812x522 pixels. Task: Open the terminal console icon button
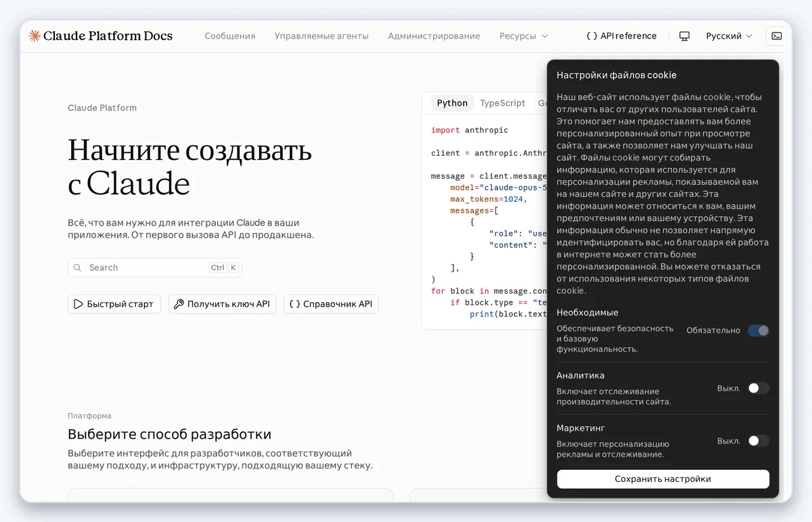[777, 36]
